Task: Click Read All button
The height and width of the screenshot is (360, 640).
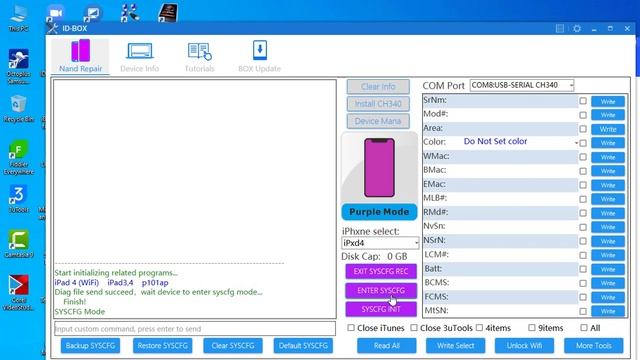Action: (387, 346)
